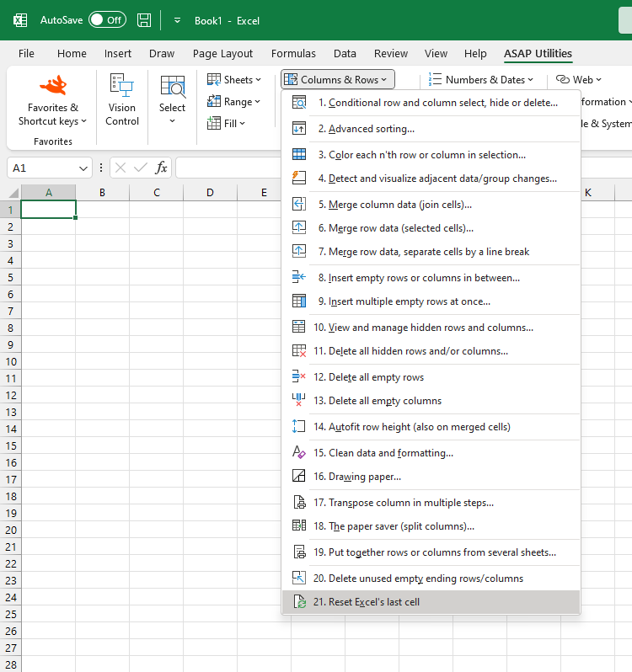Image resolution: width=632 pixels, height=672 pixels.
Task: Open the Name Box dropdown arrow
Action: point(83,168)
